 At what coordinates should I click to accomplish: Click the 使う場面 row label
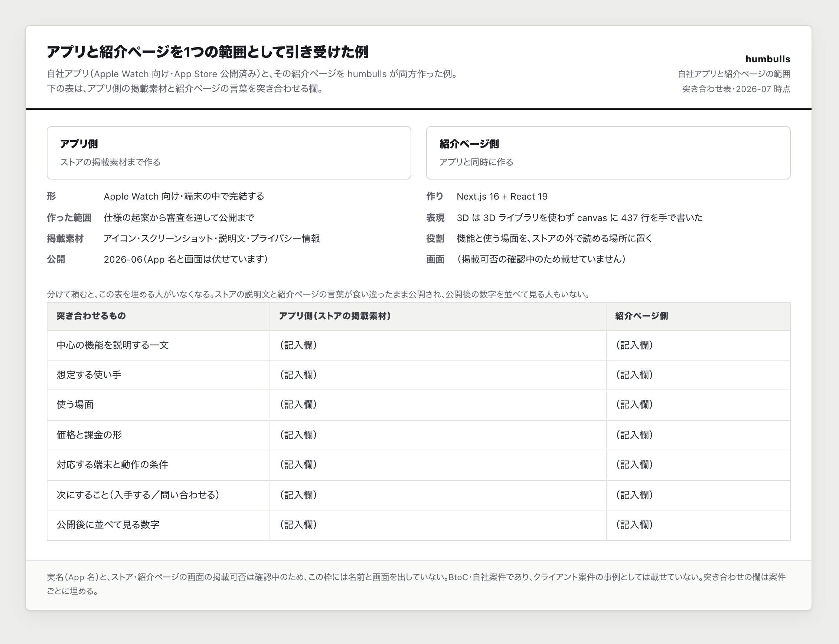coord(75,404)
